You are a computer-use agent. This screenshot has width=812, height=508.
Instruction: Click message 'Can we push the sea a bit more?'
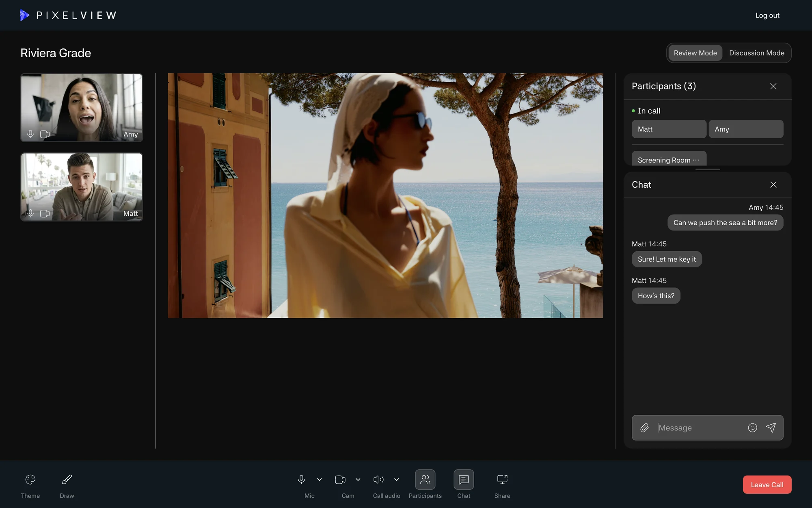(x=726, y=223)
